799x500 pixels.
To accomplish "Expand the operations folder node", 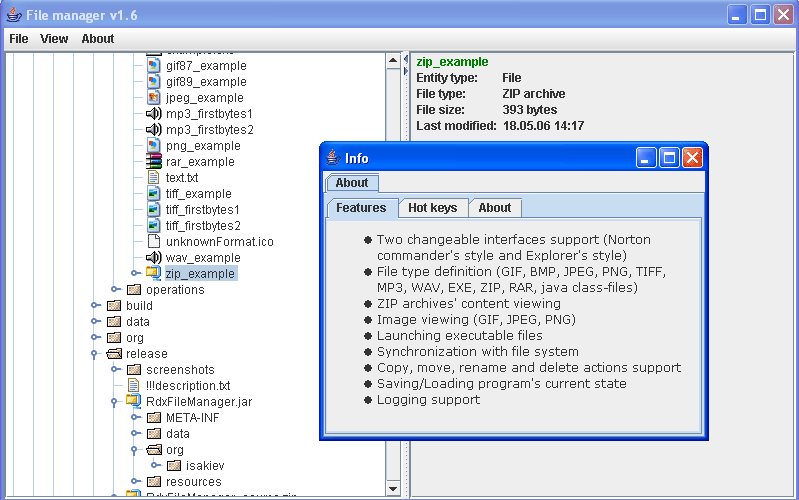I will tap(115, 289).
